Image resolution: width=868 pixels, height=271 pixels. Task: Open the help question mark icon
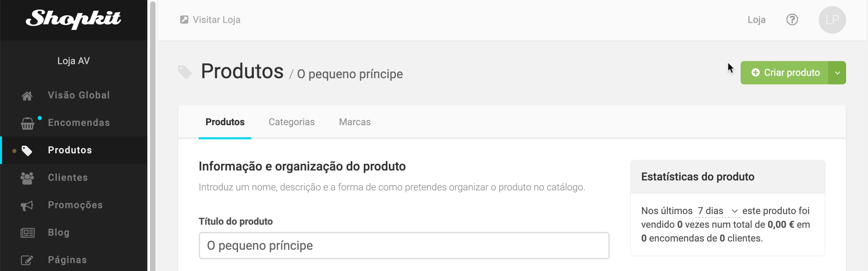792,20
